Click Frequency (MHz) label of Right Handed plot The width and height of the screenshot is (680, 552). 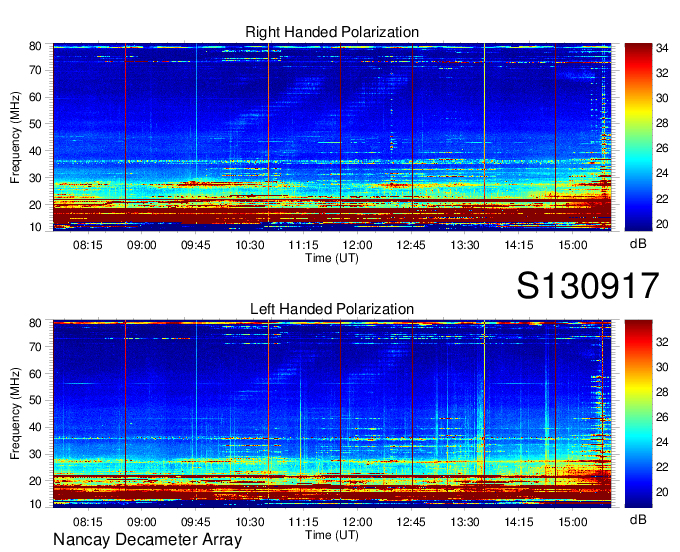click(15, 137)
